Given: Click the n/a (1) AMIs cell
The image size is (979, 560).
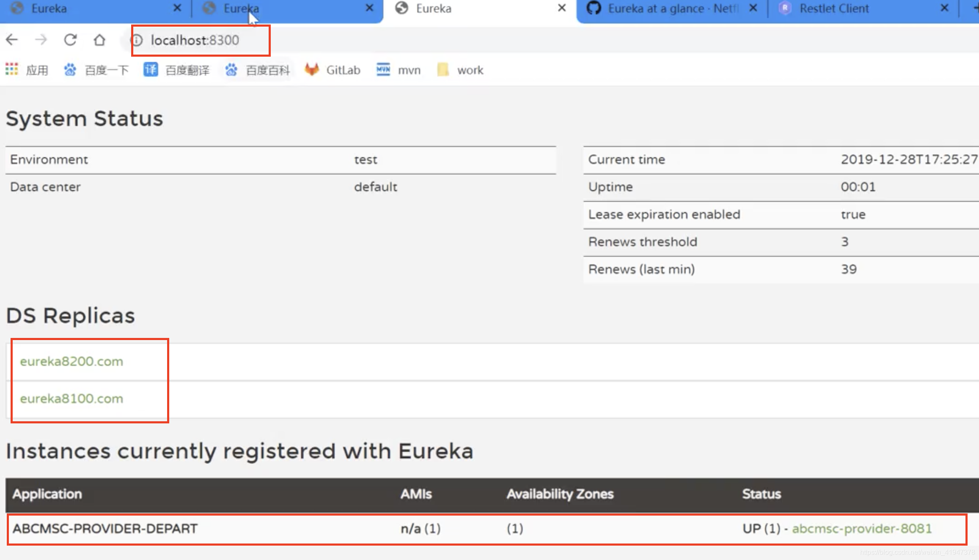Looking at the screenshot, I should pos(421,528).
